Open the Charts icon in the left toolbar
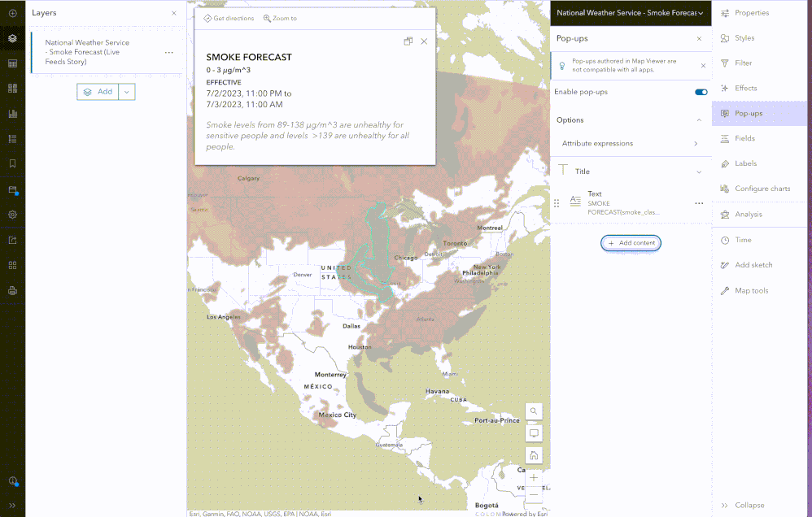 (12, 114)
